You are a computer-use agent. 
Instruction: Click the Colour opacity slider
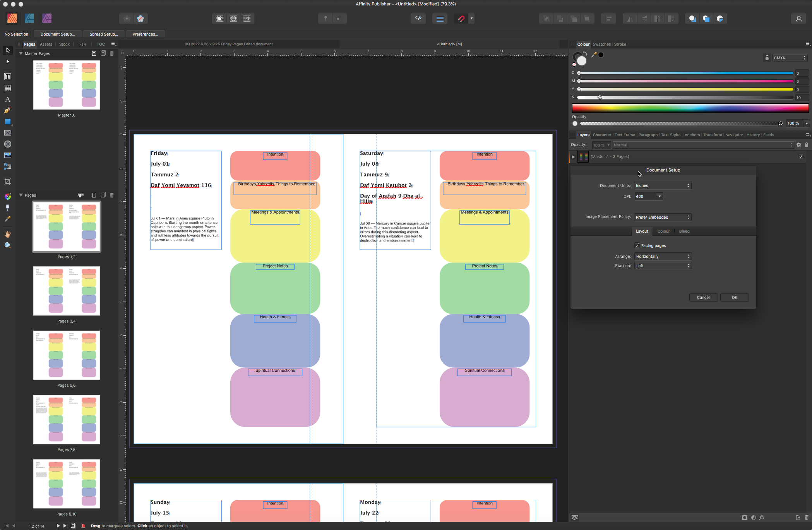point(680,123)
